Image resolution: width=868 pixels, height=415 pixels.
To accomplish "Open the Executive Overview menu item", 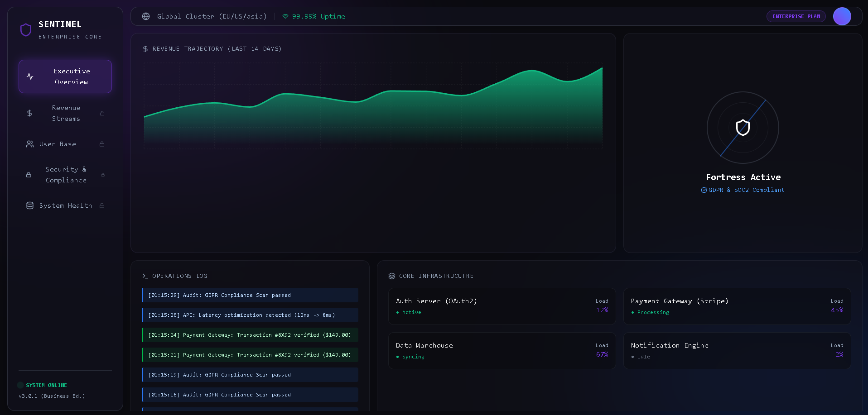I will click(x=65, y=76).
